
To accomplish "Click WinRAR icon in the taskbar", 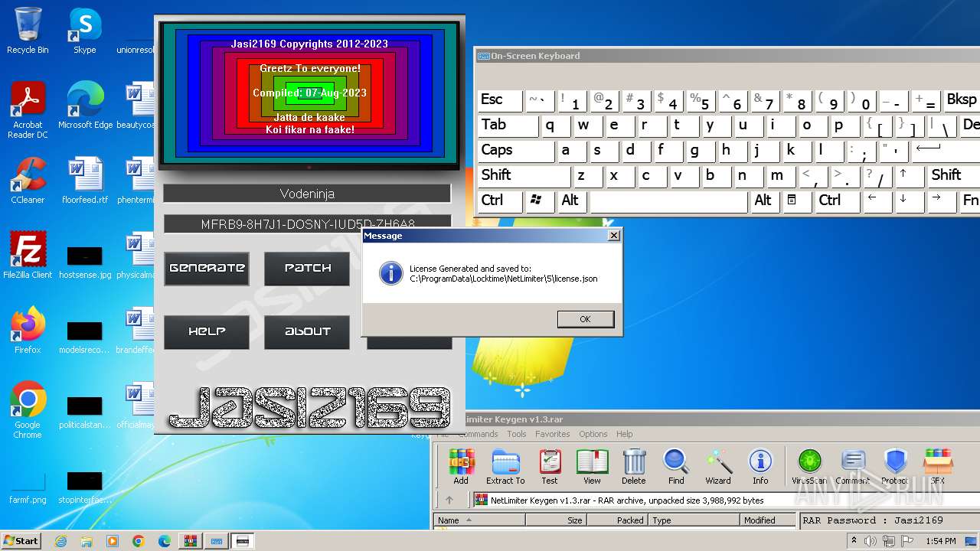I will click(190, 541).
